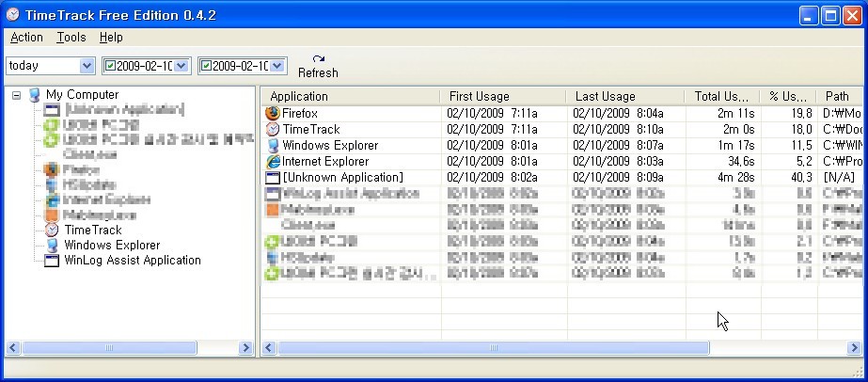Open the end date picker dropdown arrow

(278, 66)
